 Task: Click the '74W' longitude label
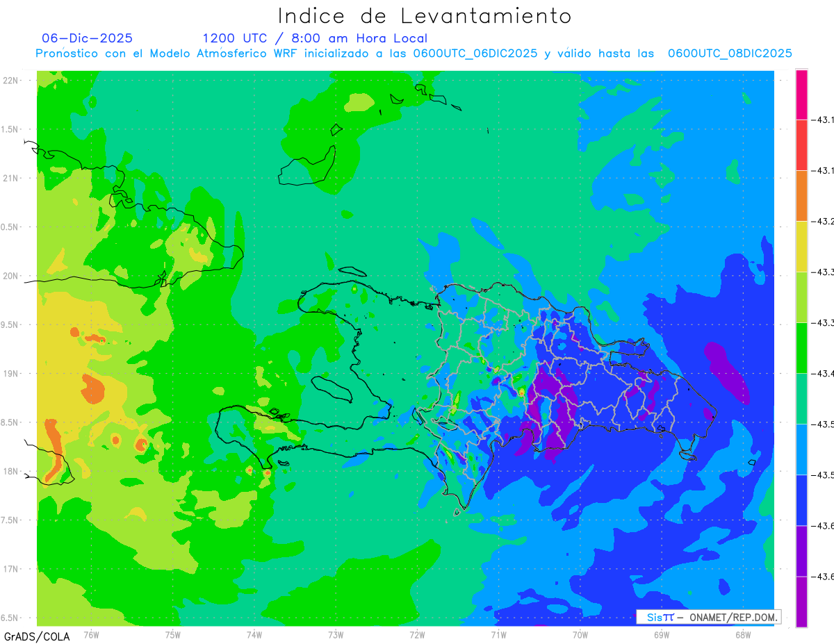pos(254,634)
